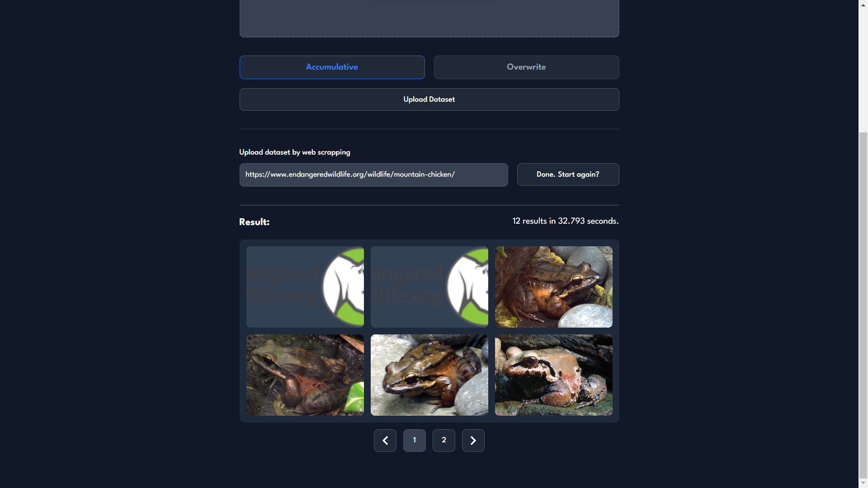Click the 12 results timing text
The width and height of the screenshot is (868, 488).
(565, 221)
